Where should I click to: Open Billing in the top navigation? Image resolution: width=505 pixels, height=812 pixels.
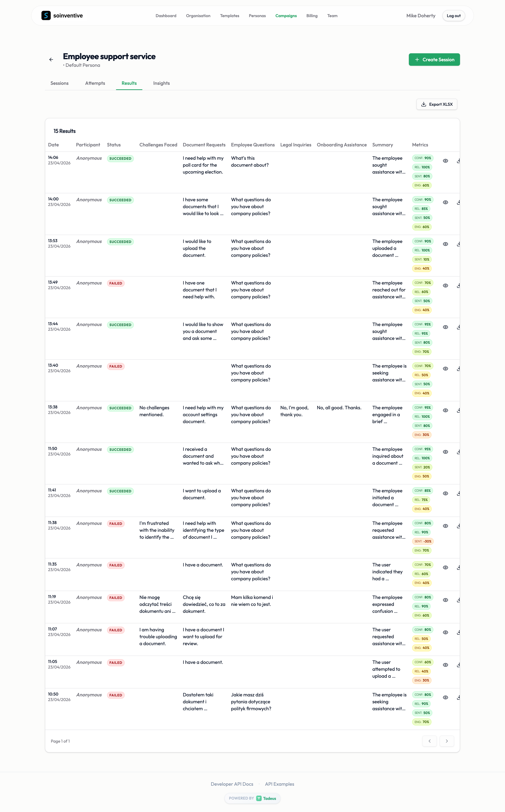click(312, 16)
